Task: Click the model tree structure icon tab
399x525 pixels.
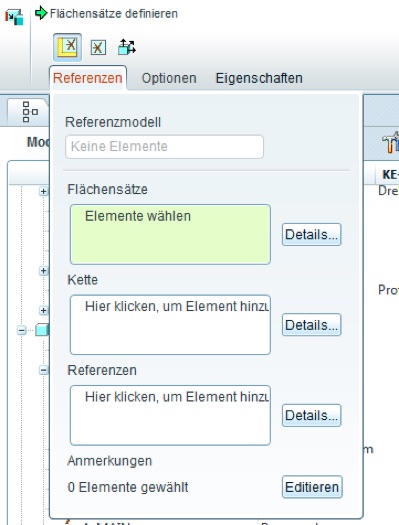Action: coord(30,111)
